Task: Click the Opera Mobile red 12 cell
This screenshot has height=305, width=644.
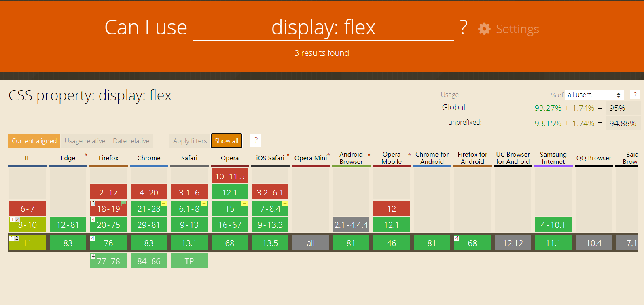Action: pos(392,208)
